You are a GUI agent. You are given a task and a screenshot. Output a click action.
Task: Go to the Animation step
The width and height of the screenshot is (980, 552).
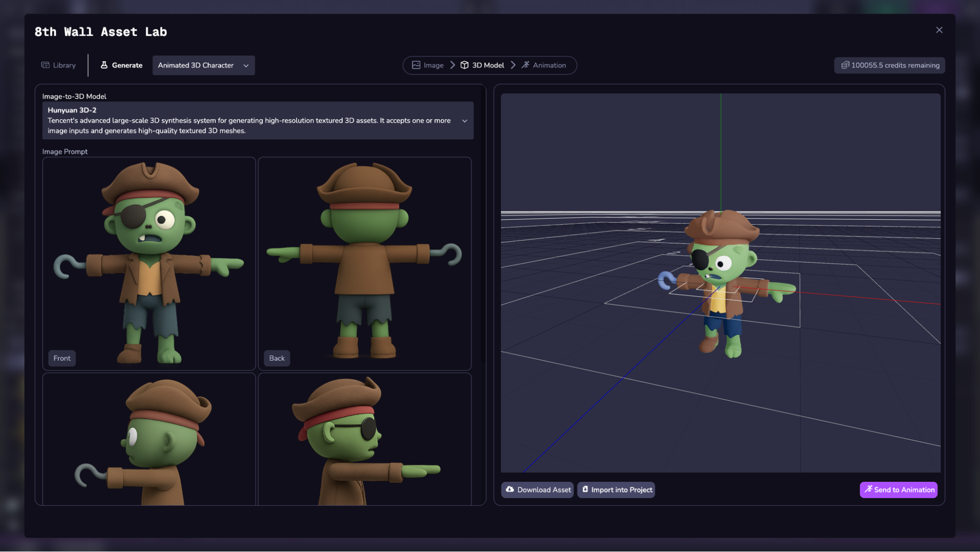[x=544, y=65]
